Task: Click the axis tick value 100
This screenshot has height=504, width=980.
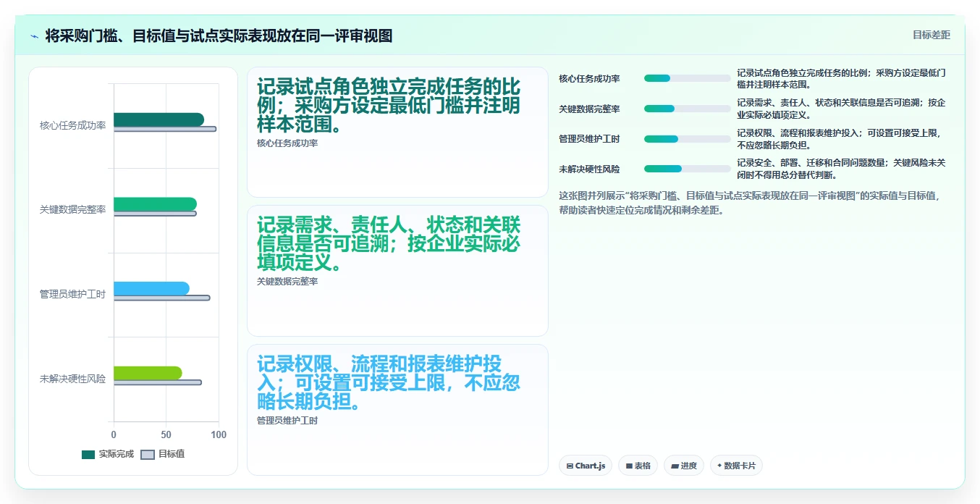Action: pyautogui.click(x=219, y=434)
